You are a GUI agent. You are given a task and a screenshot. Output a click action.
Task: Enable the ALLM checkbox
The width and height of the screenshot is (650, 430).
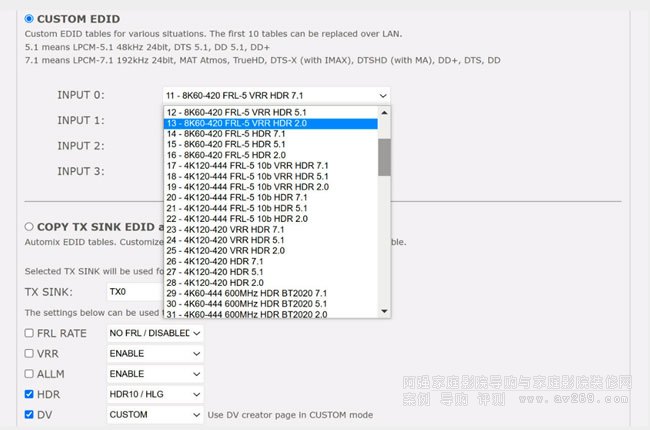click(29, 374)
